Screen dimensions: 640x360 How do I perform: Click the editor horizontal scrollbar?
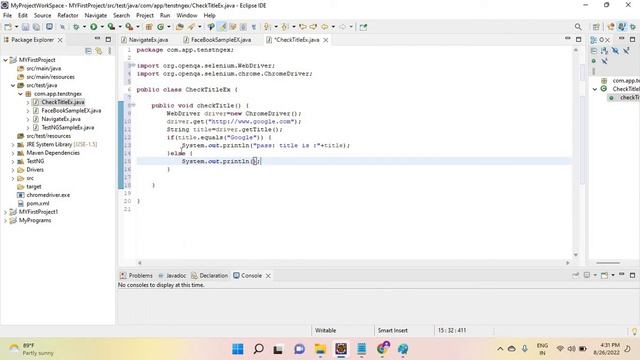pos(353,263)
